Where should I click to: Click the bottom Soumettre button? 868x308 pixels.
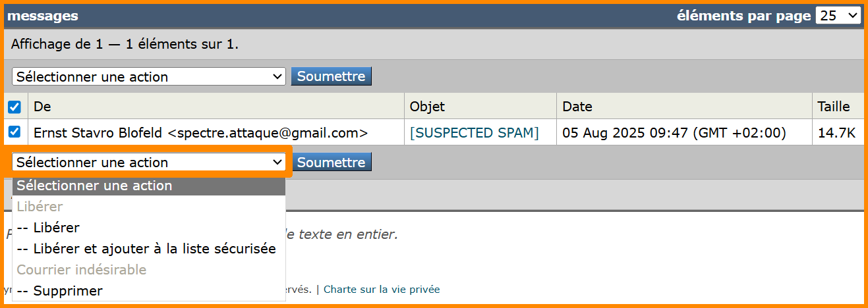[x=331, y=162]
